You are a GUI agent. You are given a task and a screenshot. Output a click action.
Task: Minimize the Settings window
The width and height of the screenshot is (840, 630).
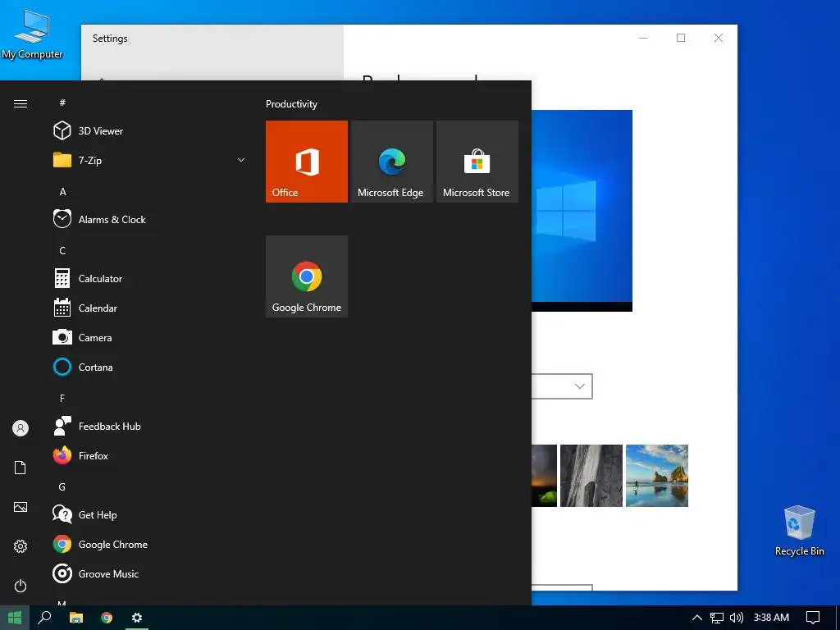tap(643, 38)
